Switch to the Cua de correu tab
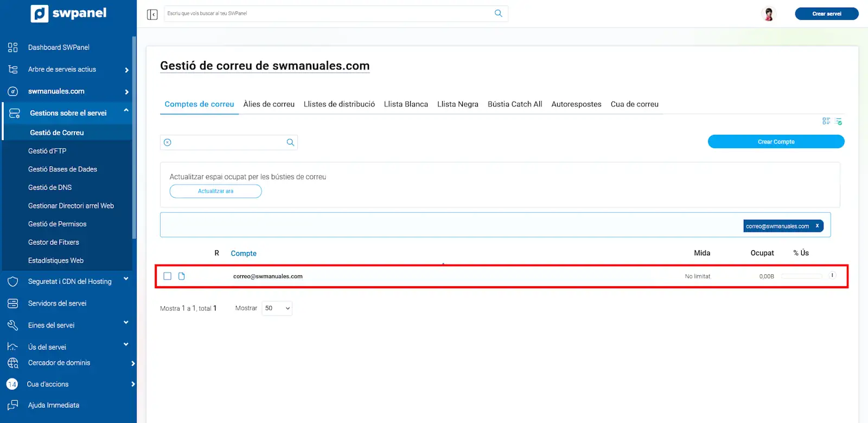The image size is (868, 423). click(x=634, y=104)
